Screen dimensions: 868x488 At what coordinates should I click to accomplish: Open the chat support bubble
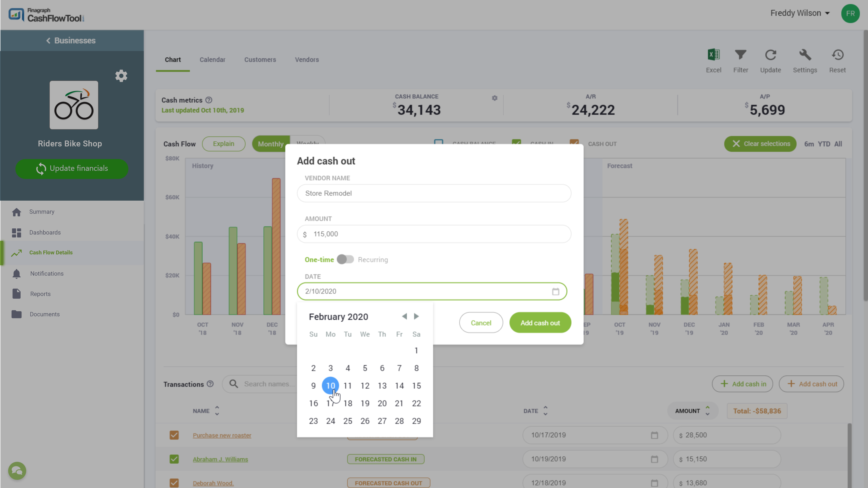tap(17, 470)
